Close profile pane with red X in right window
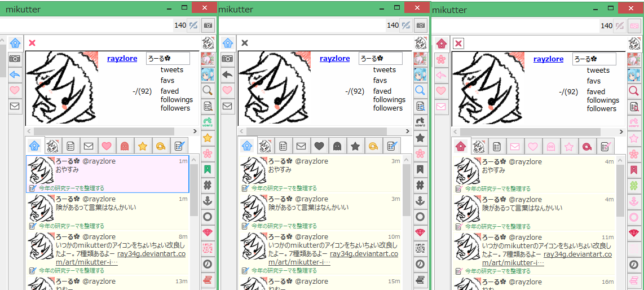This screenshot has width=644, height=290. [458, 43]
